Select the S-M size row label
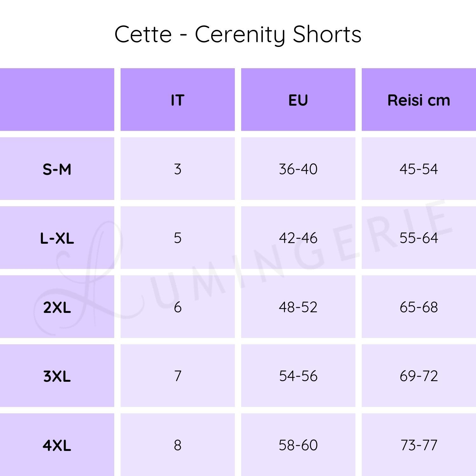476x476 pixels. (57, 169)
